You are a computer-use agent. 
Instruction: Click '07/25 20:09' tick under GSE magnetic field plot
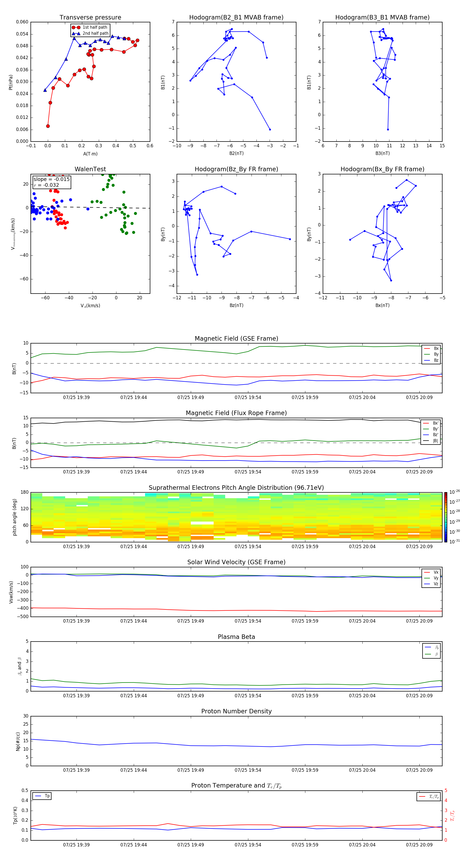[x=419, y=397]
